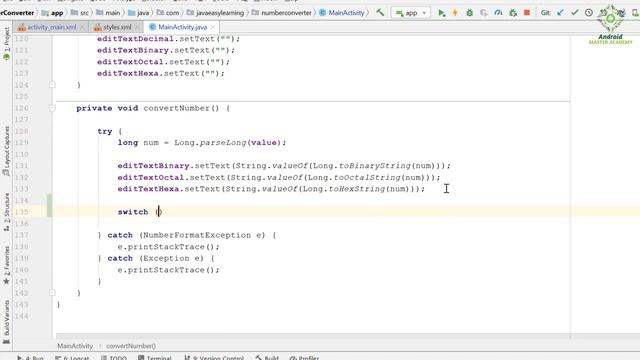Show Git history clock icon
Viewport: 640px width, 360px height.
pyautogui.click(x=589, y=13)
